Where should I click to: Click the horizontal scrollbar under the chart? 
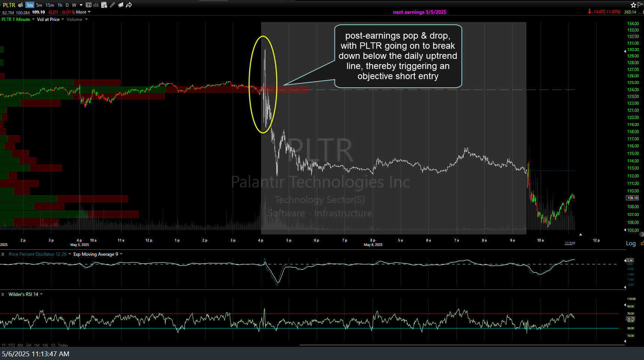tap(462, 345)
